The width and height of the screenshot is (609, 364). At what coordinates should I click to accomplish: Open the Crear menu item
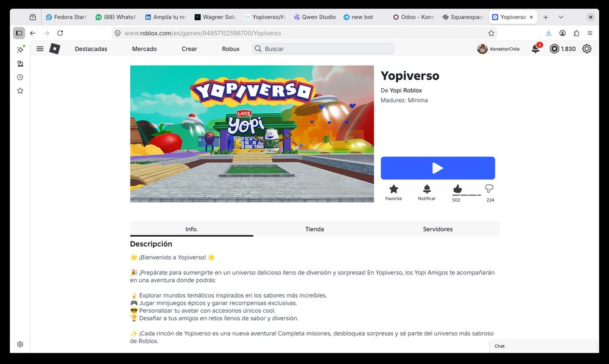click(189, 49)
